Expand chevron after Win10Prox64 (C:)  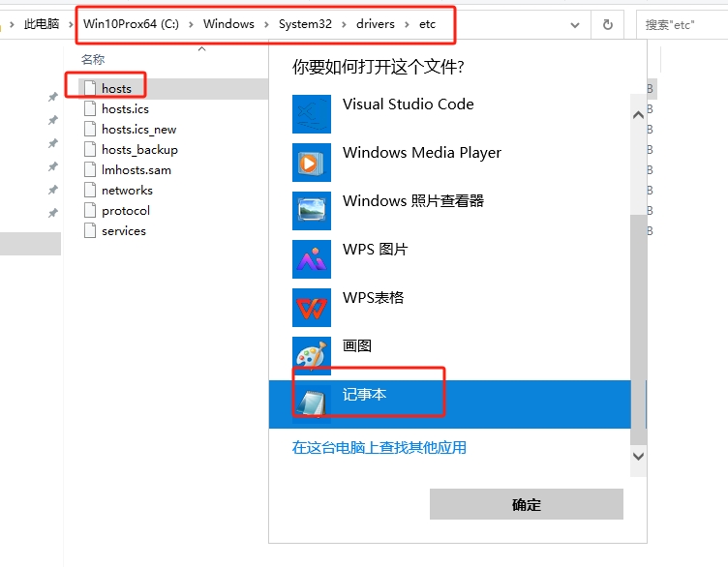[x=191, y=24]
